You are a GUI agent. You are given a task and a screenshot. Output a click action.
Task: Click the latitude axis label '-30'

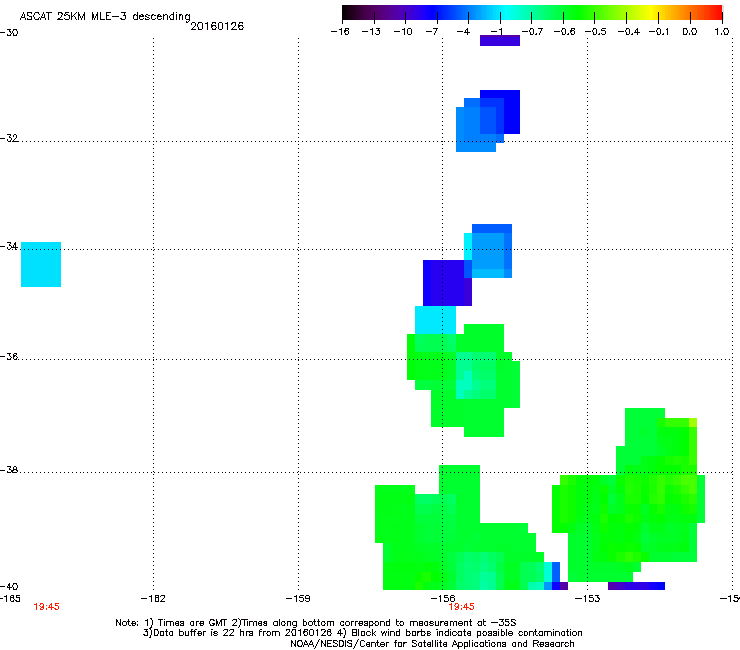tap(9, 33)
